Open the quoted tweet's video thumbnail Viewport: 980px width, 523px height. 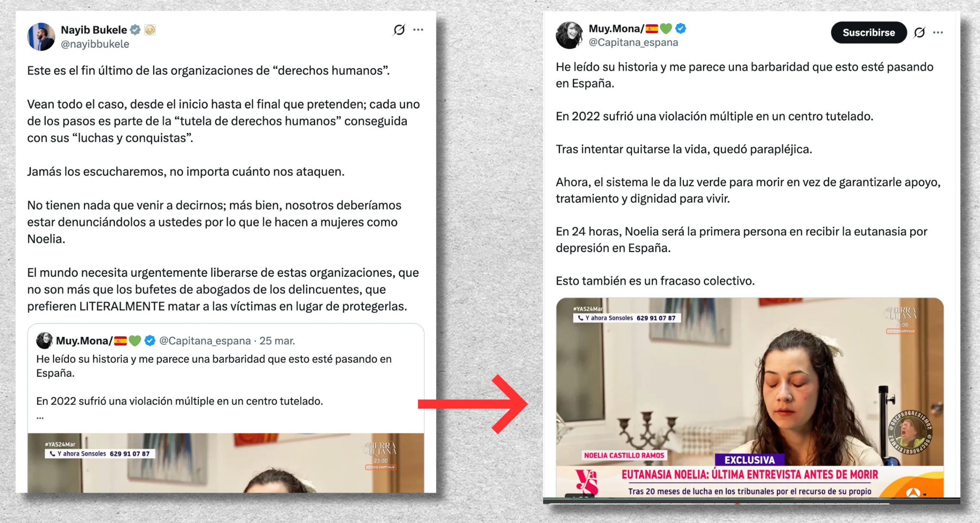click(x=226, y=463)
